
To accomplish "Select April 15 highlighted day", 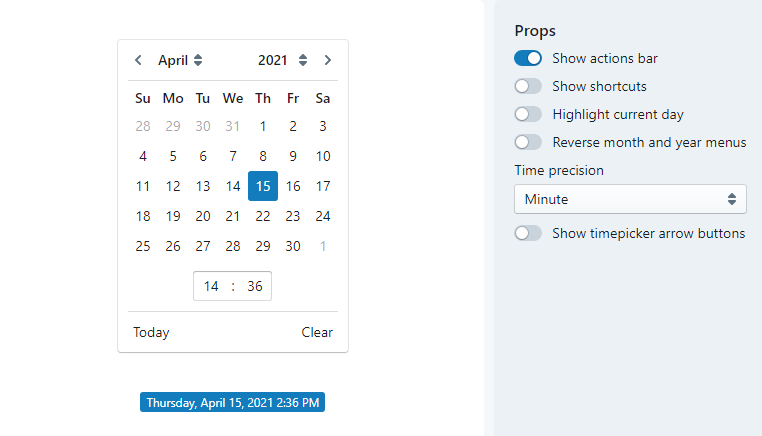I will pos(263,186).
